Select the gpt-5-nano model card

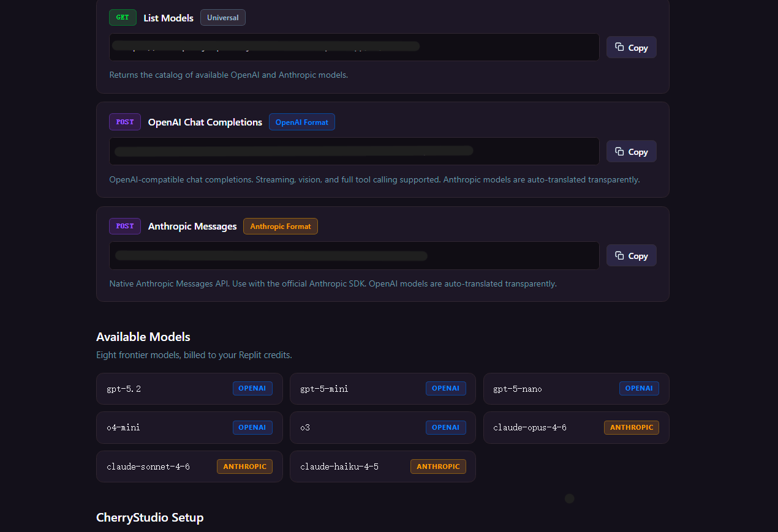coord(576,389)
